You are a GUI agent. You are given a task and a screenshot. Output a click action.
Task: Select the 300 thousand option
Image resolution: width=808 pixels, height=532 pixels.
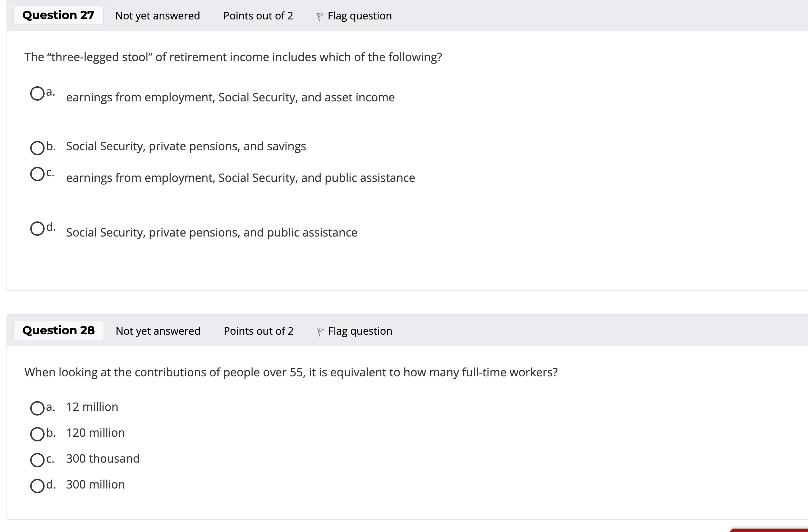coord(37,460)
